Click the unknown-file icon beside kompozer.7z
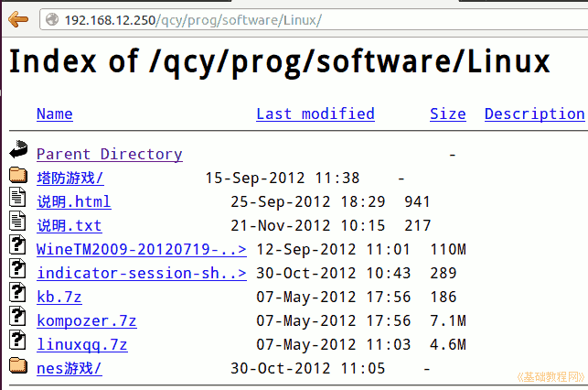The height and width of the screenshot is (390, 588). [17, 316]
